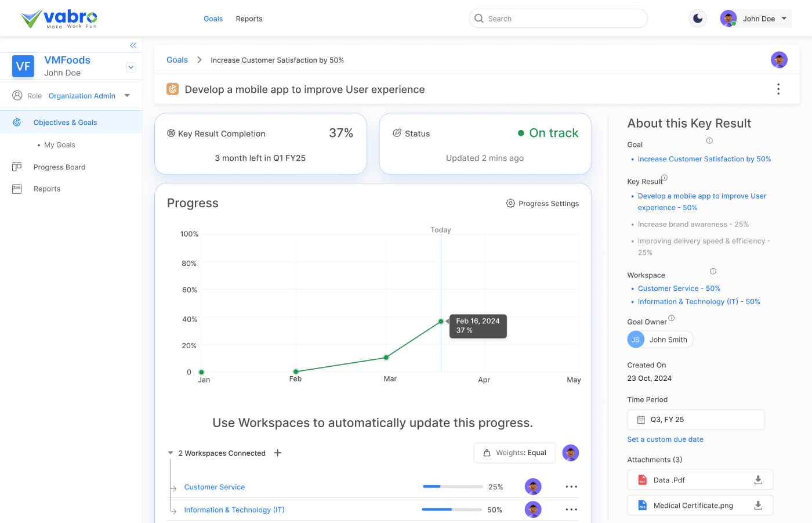Expand the Organization Admin role dropdown

127,96
